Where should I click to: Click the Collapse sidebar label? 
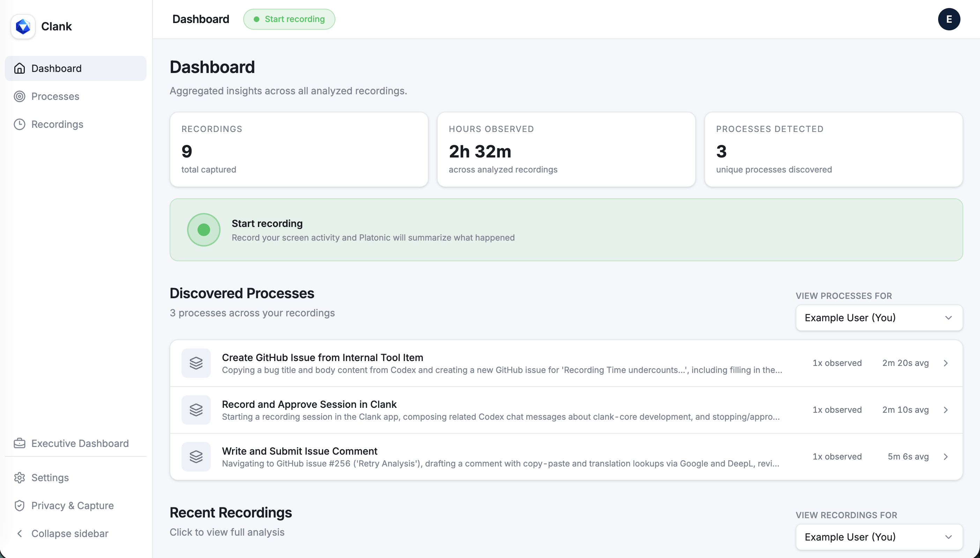pos(70,534)
